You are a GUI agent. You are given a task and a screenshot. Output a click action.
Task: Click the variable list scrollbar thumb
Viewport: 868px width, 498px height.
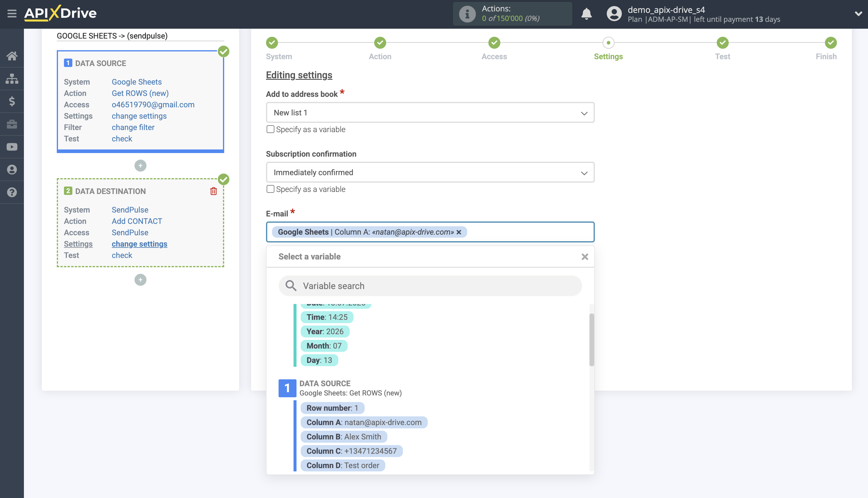tap(591, 339)
